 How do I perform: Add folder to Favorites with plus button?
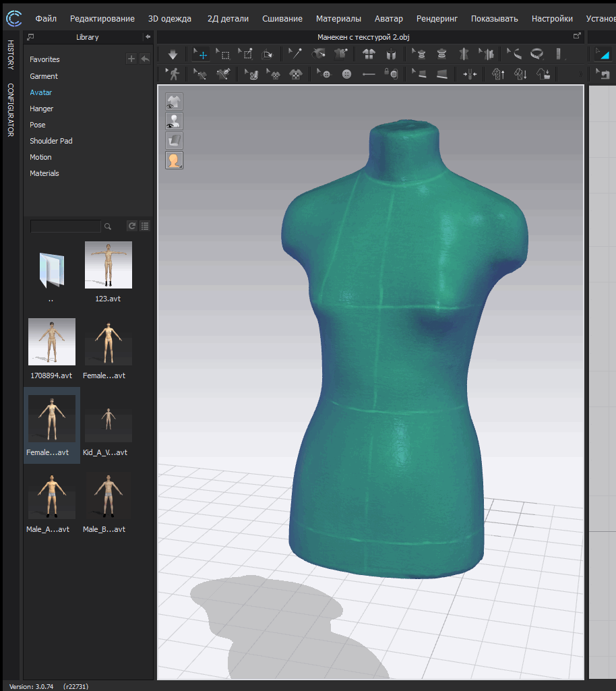[131, 59]
